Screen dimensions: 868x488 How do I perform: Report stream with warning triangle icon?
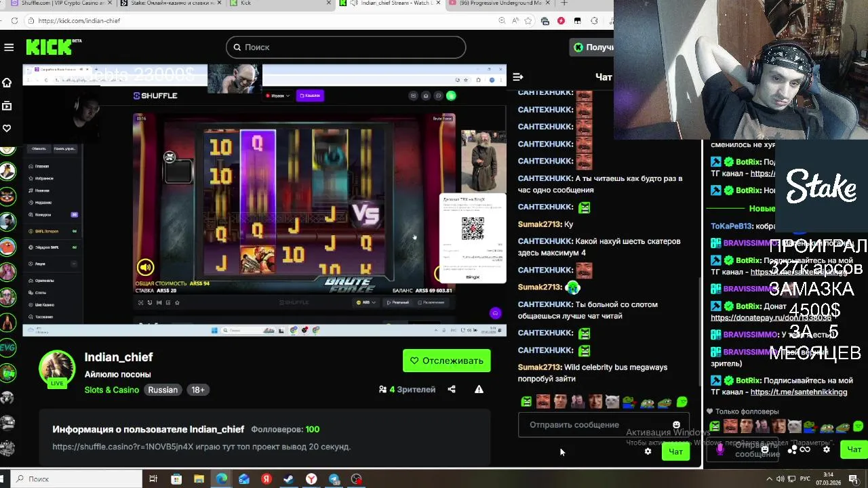479,389
